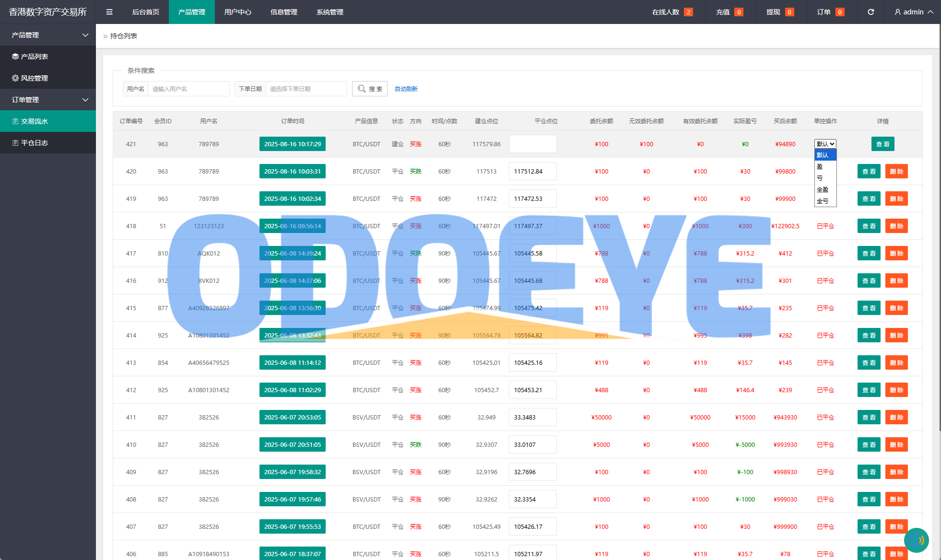Click the 下单日期 date picker field
The image size is (941, 560).
306,89
